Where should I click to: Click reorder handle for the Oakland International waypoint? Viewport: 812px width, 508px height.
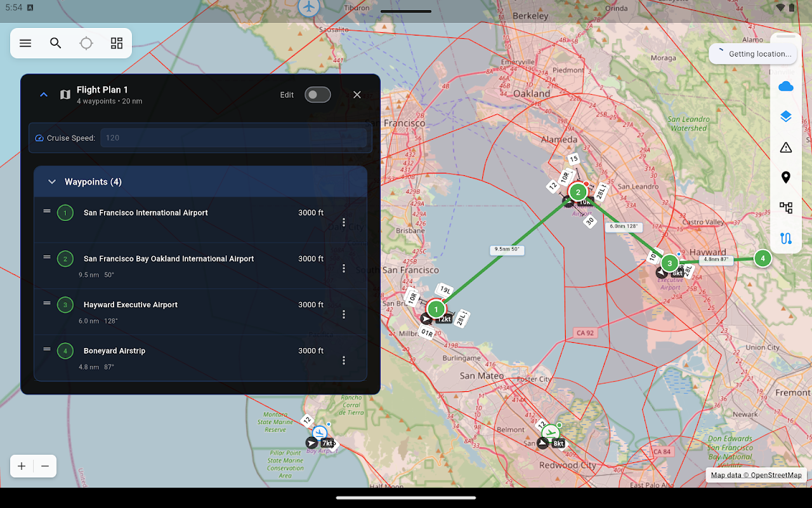[46, 257]
